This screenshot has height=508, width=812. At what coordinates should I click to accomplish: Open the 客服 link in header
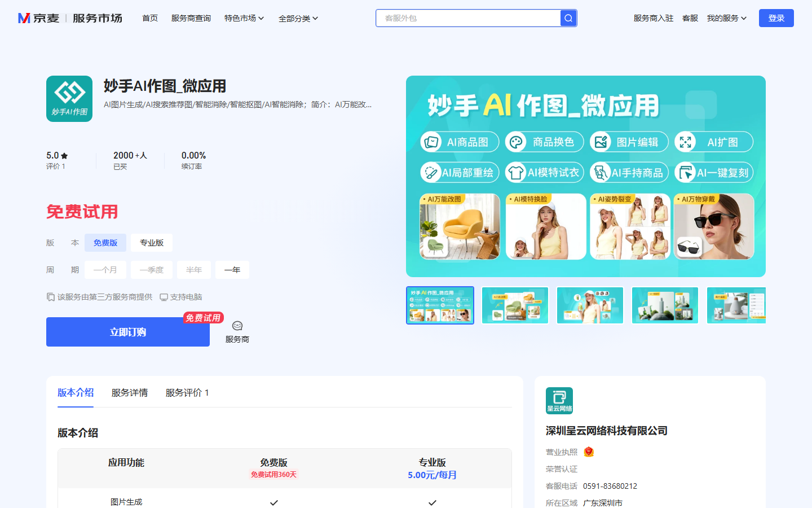[x=690, y=18]
